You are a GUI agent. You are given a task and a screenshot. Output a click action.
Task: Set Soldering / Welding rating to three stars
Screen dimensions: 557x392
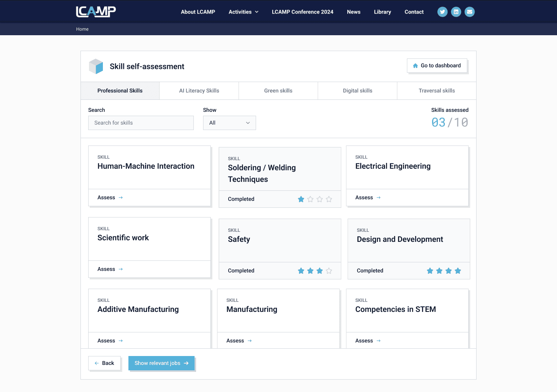(320, 199)
